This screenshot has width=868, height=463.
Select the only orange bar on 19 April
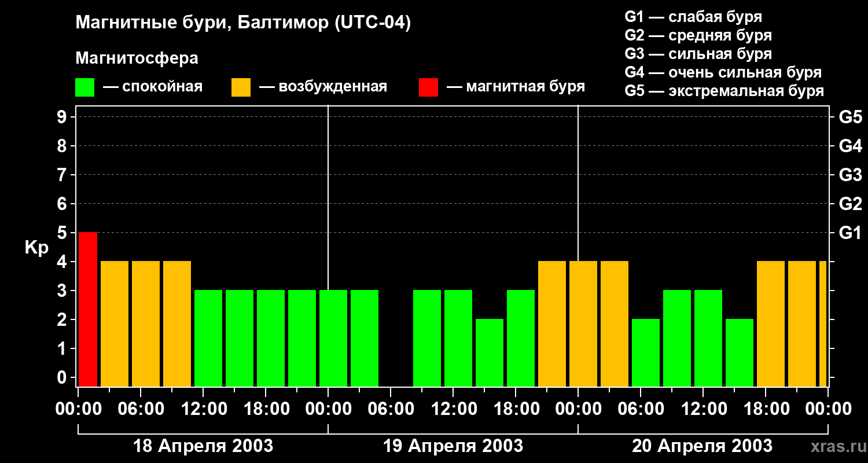click(552, 324)
